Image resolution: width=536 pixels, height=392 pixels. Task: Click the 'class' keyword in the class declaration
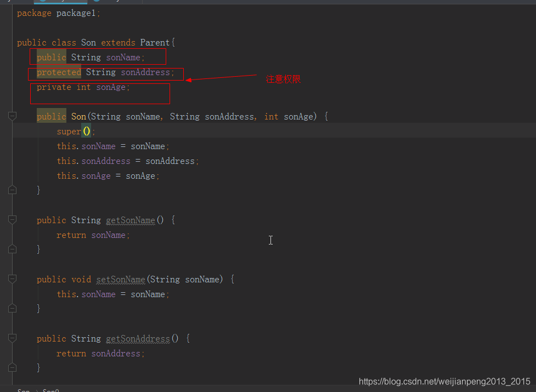(64, 43)
